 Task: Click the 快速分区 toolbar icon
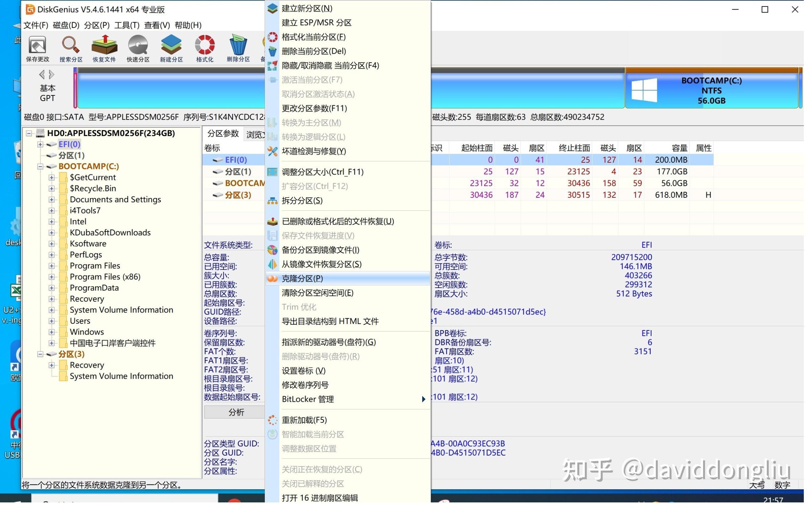click(138, 48)
